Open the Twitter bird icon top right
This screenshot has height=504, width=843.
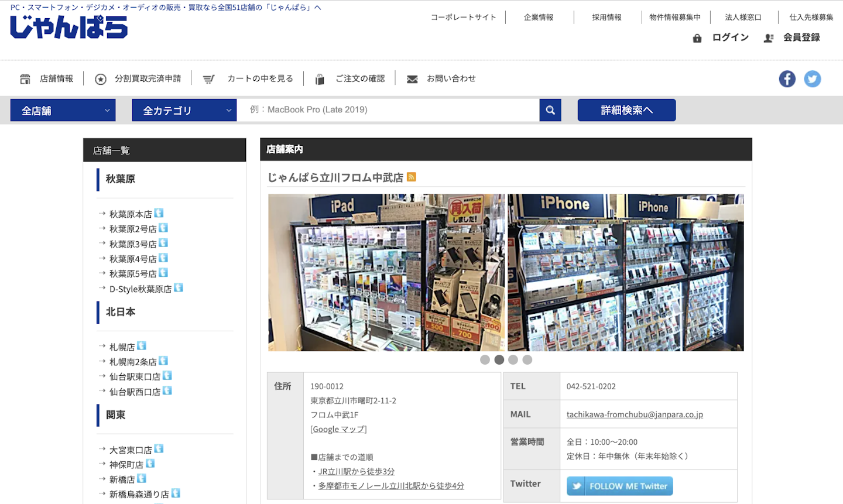pos(813,78)
